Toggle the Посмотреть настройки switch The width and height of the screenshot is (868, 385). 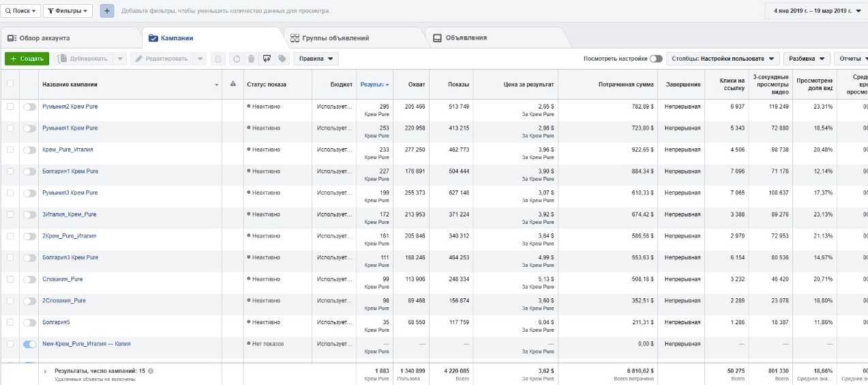[x=656, y=59]
